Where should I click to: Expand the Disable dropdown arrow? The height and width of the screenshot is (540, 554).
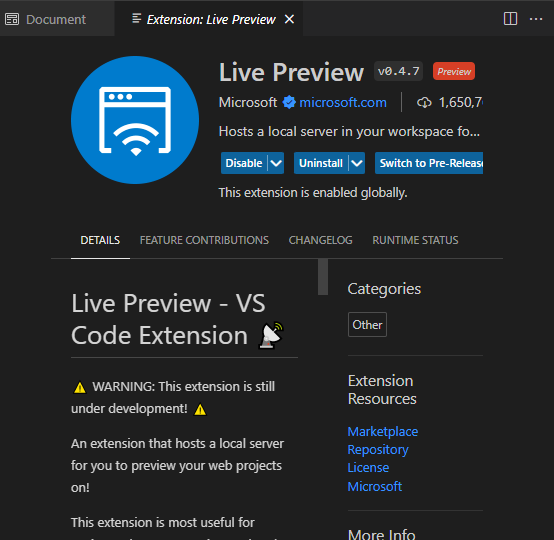(x=276, y=163)
